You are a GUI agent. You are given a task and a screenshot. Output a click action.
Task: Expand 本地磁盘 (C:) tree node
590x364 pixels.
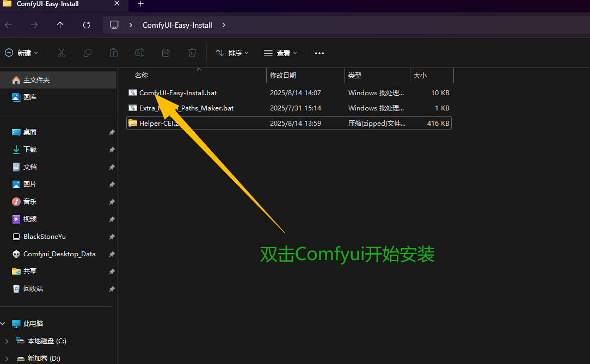coord(7,341)
